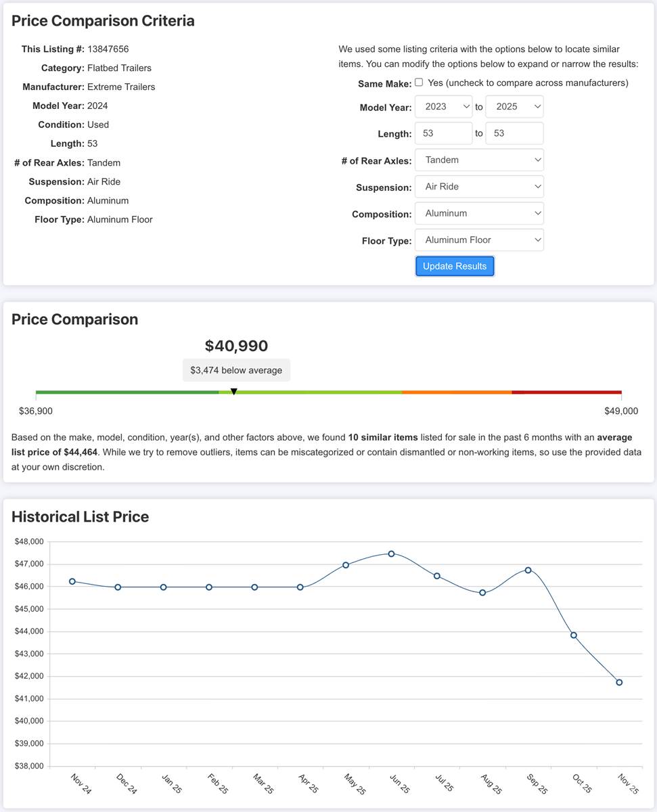Open the Composition Aluminum dropdown
657x812 pixels.
[479, 213]
